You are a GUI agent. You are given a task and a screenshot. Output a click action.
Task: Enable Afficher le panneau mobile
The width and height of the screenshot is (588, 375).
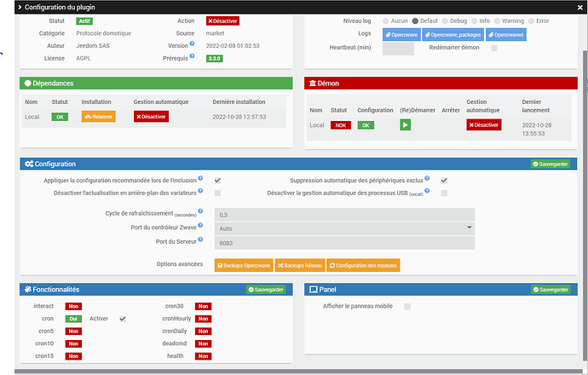(407, 306)
